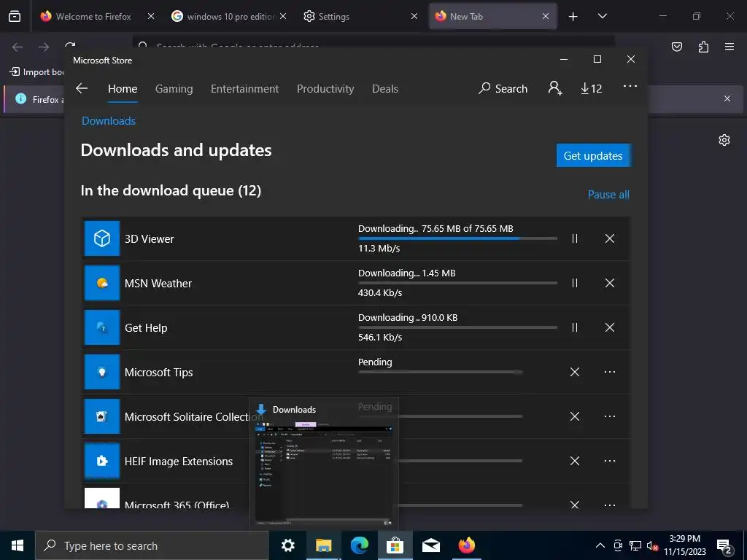Switch to the Welcome to Firefox tab
The width and height of the screenshot is (747, 560).
pos(93,16)
